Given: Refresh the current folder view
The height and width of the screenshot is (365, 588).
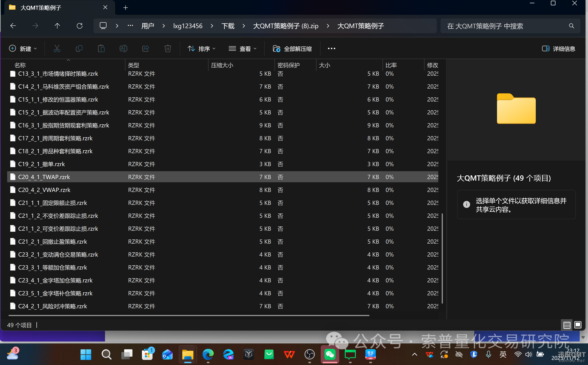Looking at the screenshot, I should tap(80, 26).
